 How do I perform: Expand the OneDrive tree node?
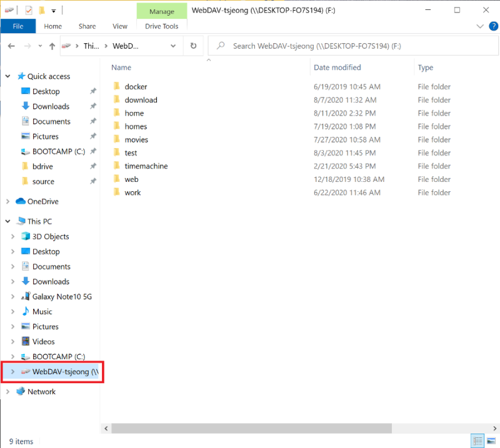coord(8,202)
